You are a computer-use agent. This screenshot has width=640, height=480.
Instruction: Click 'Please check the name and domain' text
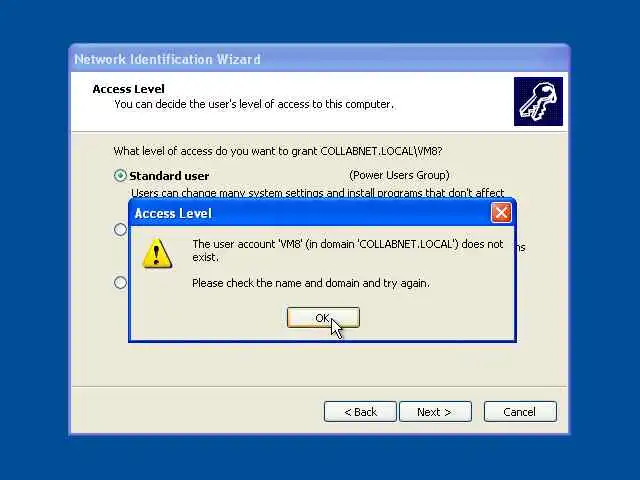(311, 283)
